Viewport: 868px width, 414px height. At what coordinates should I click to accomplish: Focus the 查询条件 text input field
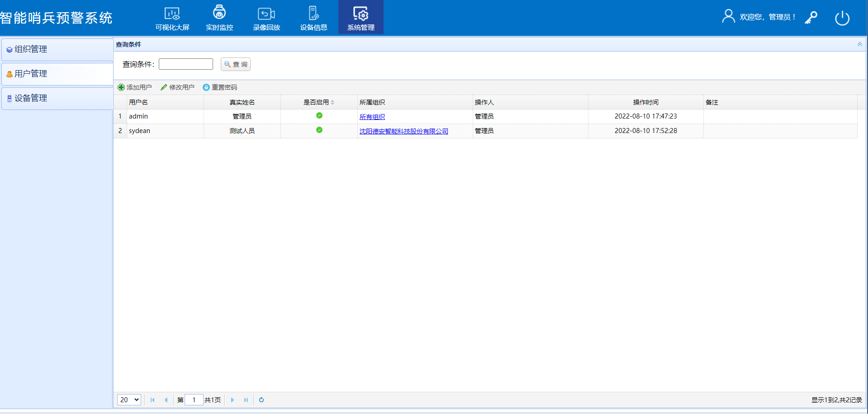tap(186, 64)
